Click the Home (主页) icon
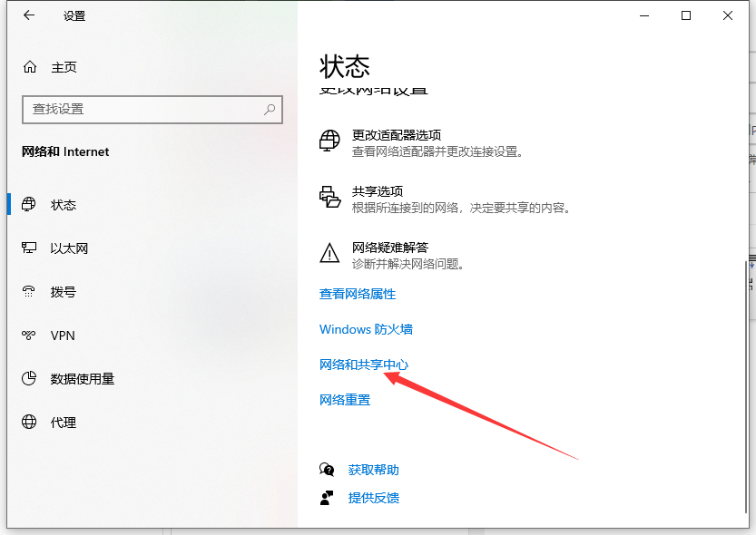 pyautogui.click(x=30, y=67)
